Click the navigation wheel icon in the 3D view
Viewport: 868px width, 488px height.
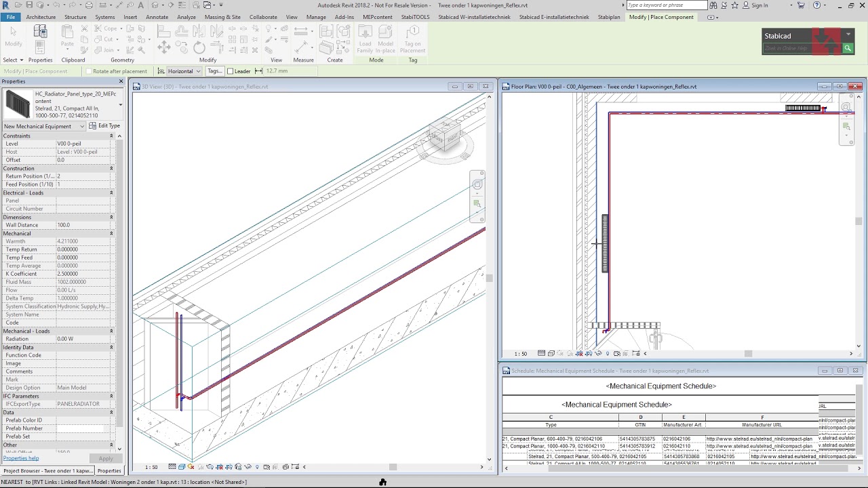pos(477,185)
